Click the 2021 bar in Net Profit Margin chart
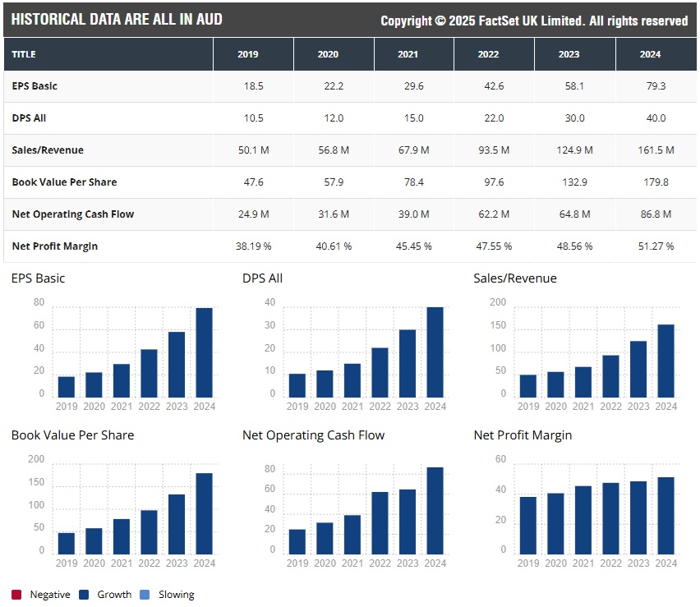 click(583, 520)
